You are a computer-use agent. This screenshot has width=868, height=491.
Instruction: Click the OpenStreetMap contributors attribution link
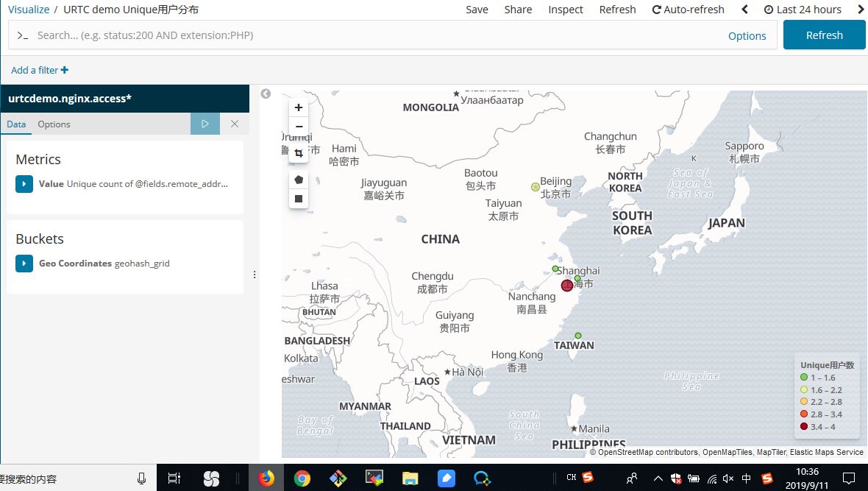[x=643, y=452]
